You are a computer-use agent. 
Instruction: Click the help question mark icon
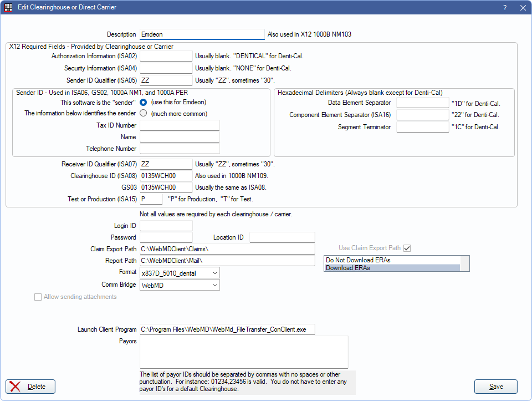(504, 8)
